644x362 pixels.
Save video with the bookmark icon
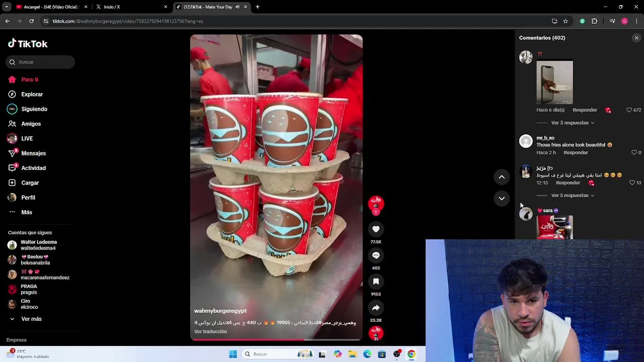point(376,282)
